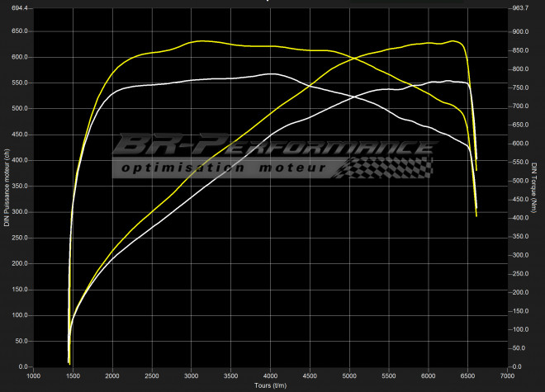Image resolution: width=545 pixels, height=392 pixels.
Task: Click the white torque curve peak near 4000 rpm
Action: pyautogui.click(x=271, y=74)
